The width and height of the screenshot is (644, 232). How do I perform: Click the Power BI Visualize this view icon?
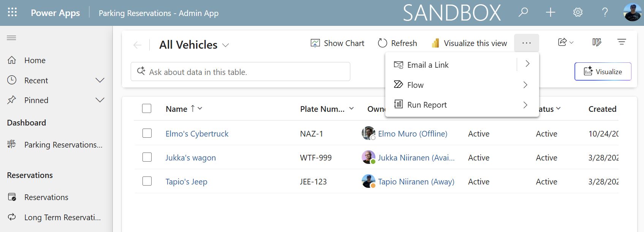pos(436,43)
